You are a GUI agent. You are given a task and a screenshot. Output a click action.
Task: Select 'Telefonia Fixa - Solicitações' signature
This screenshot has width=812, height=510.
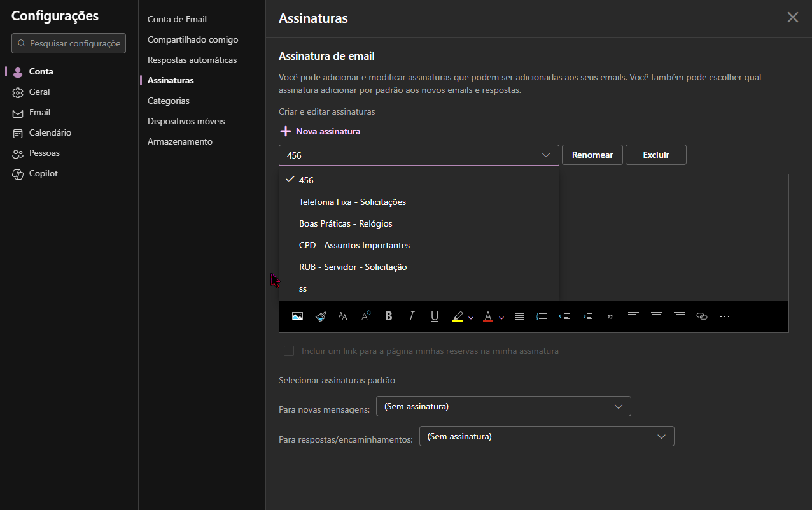click(352, 202)
